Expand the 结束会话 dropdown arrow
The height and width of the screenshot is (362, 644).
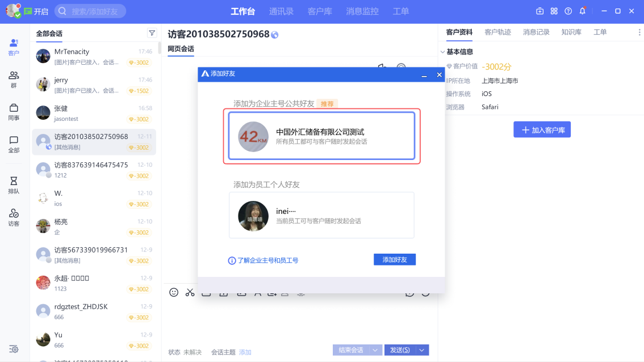tap(375, 350)
